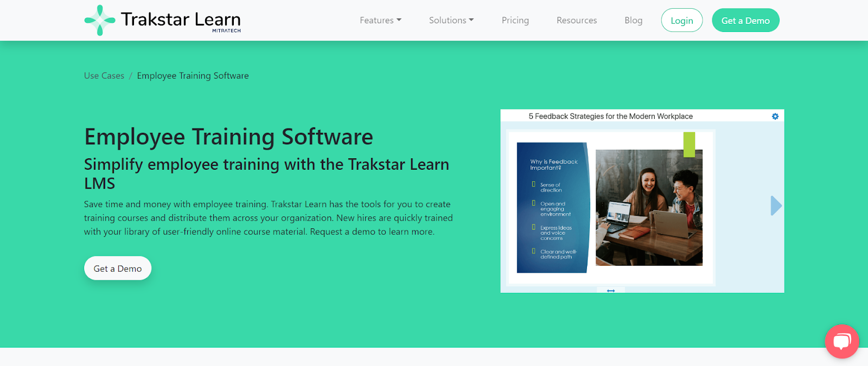868x366 pixels.
Task: Click the 'Simplify employee training' subheading
Action: coord(266,174)
